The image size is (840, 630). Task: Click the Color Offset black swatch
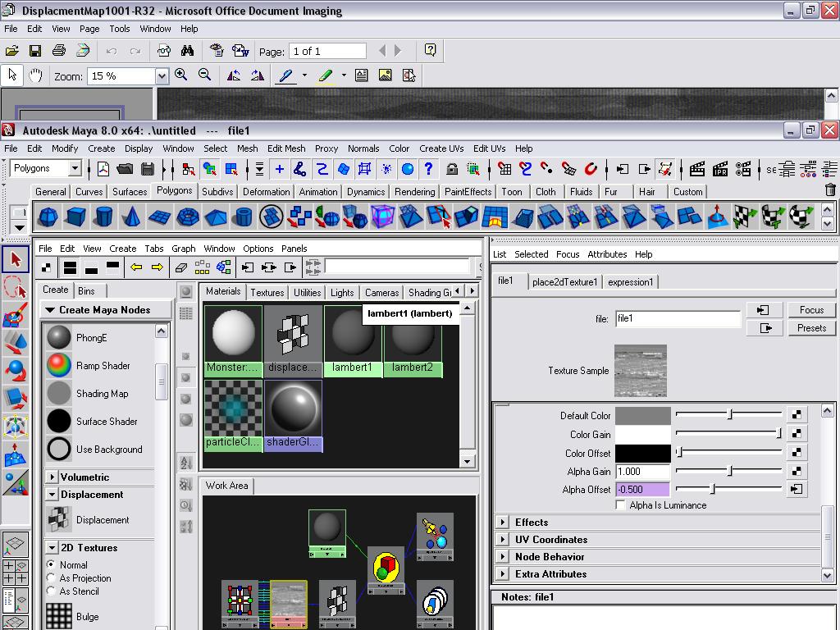point(643,453)
